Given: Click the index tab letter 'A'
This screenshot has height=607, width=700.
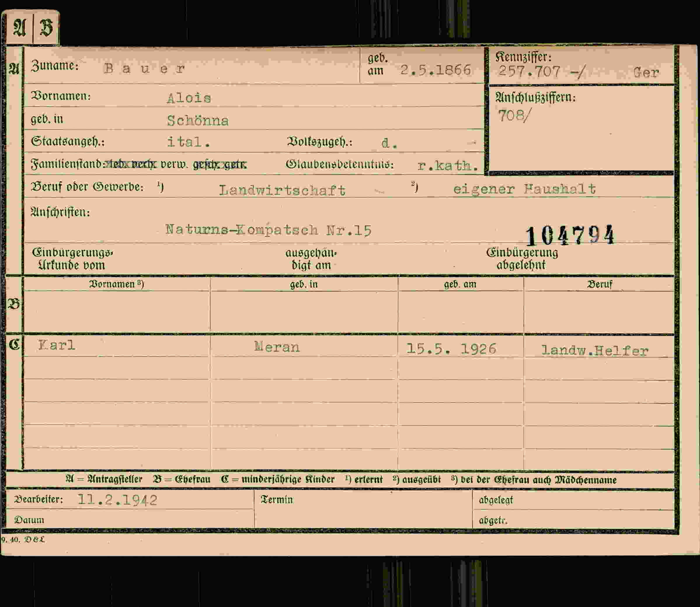Looking at the screenshot, I should pyautogui.click(x=19, y=27).
